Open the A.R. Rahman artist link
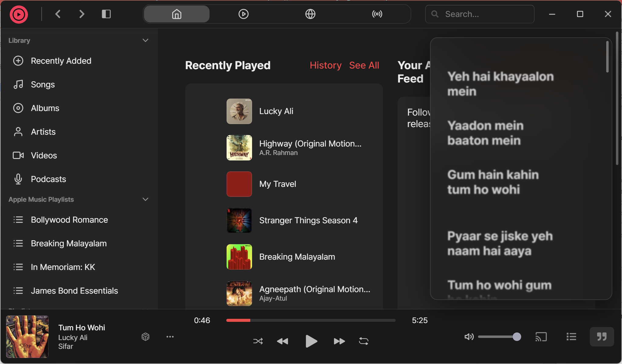Viewport: 622px width, 364px height. 279,153
